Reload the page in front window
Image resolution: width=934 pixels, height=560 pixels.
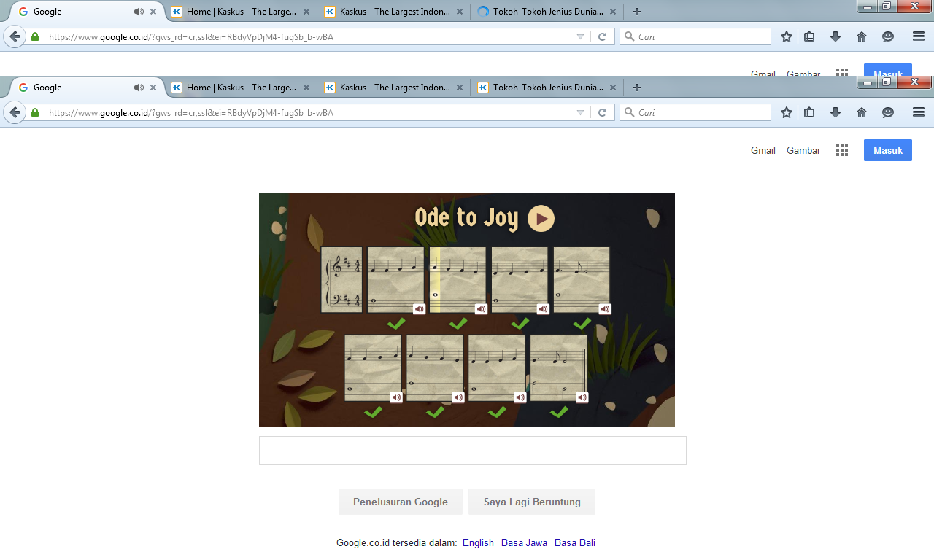[602, 112]
